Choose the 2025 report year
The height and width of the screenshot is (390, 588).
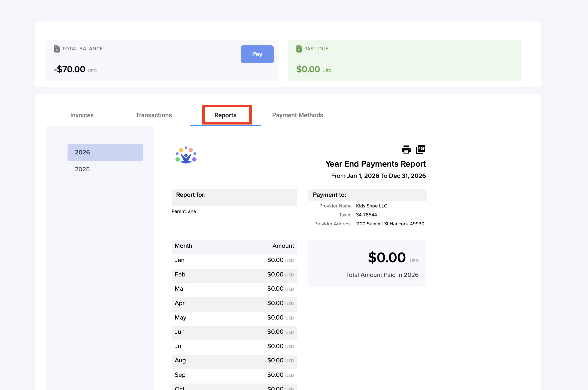(82, 169)
